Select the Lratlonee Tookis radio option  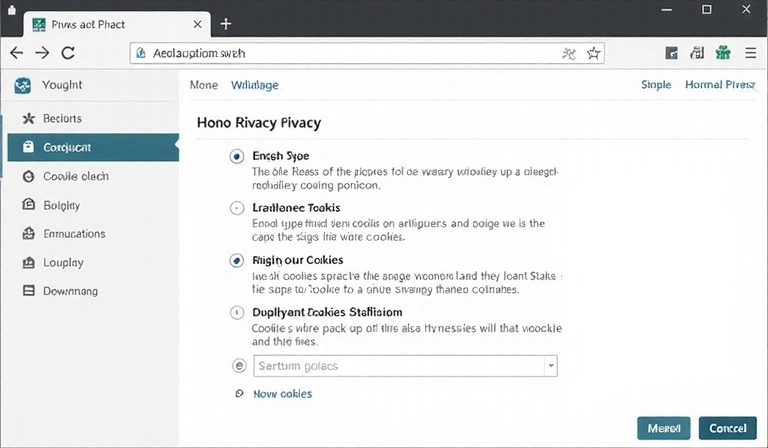tap(237, 208)
